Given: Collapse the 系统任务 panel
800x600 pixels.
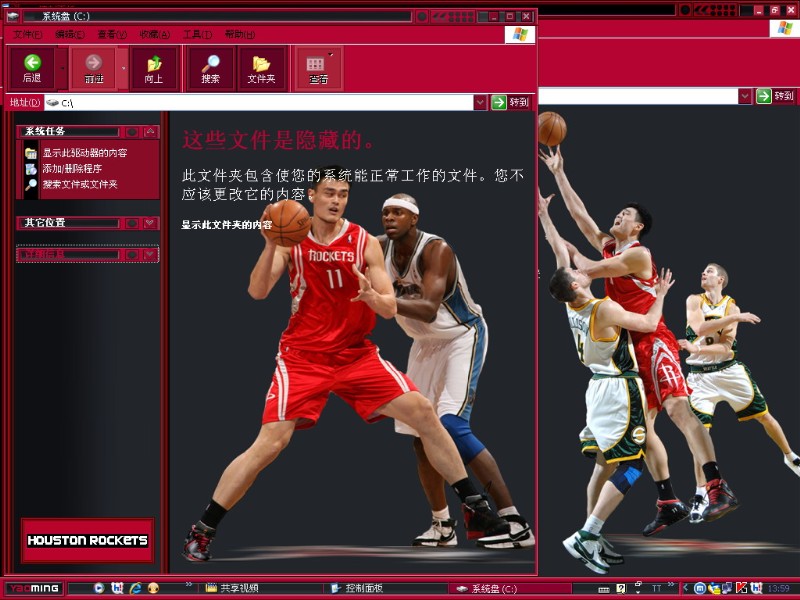Looking at the screenshot, I should pyautogui.click(x=150, y=131).
